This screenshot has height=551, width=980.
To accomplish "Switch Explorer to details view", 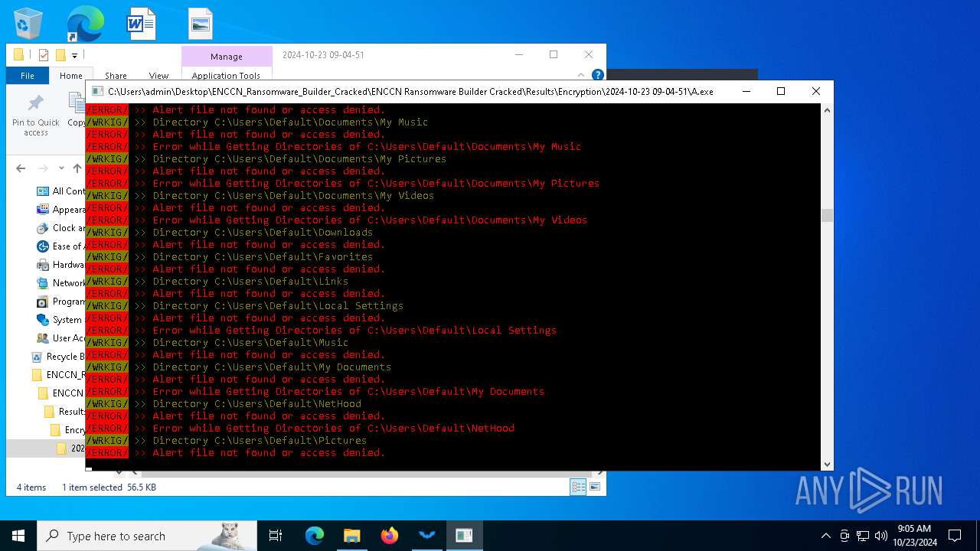I will 578,487.
